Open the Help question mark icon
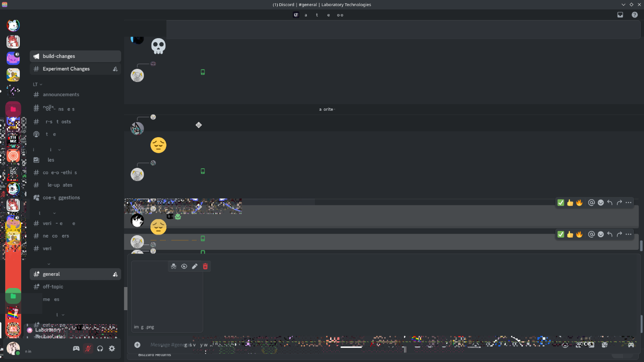The width and height of the screenshot is (644, 362). 634,15
